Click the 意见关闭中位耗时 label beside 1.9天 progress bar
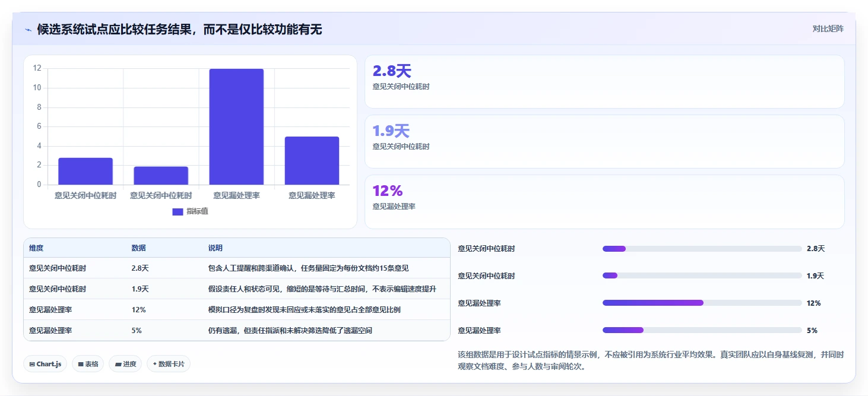 tap(486, 275)
